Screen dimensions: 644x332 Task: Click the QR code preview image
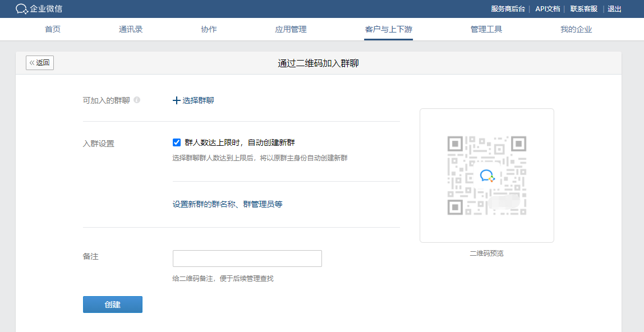pos(487,176)
